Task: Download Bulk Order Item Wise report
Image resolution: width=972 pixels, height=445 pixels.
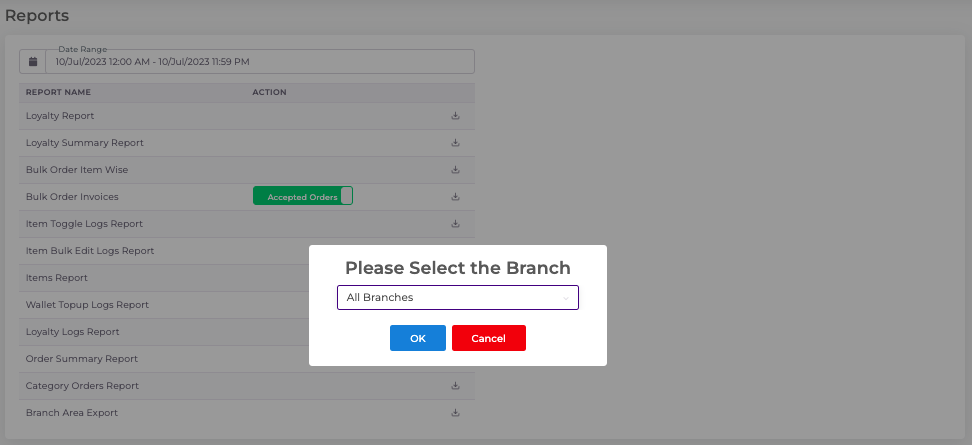Action: pos(455,170)
